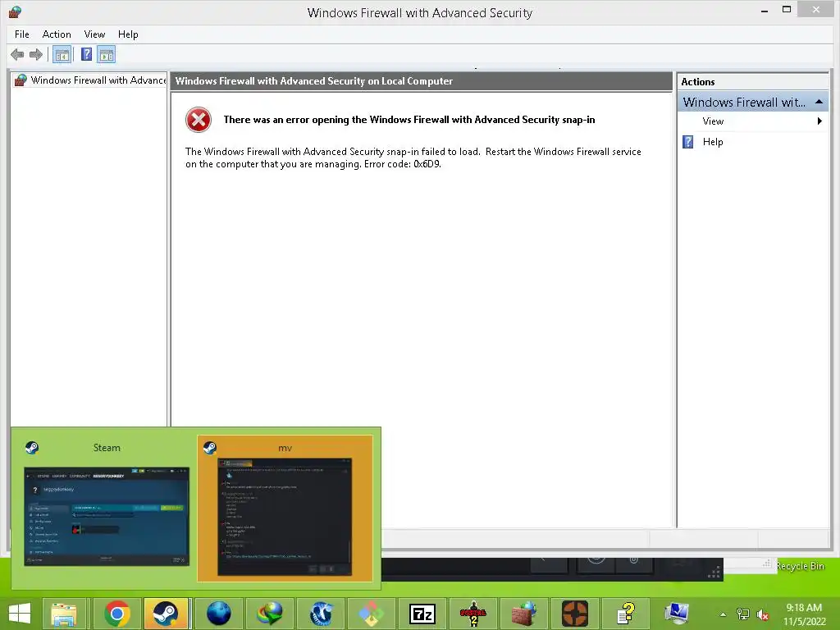This screenshot has width=840, height=630.
Task: Open the Help menu
Action: 128,34
